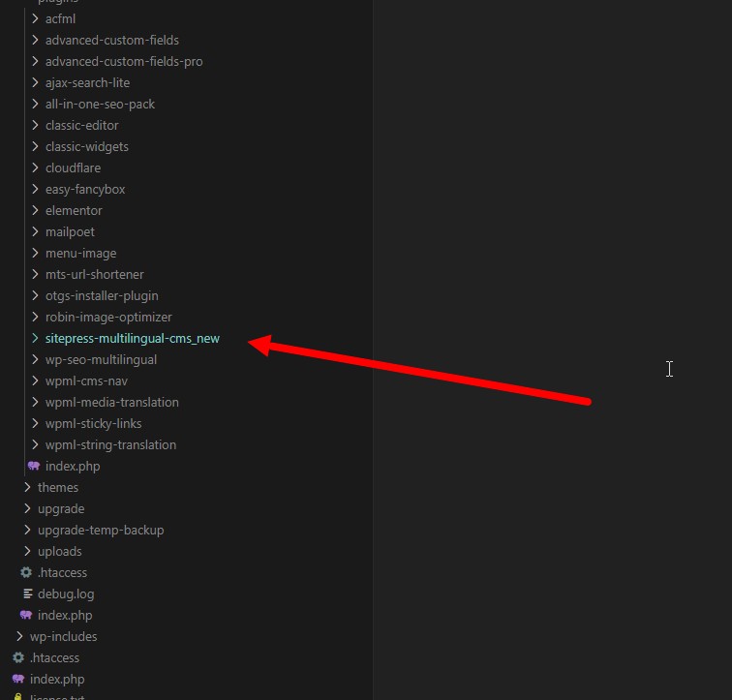732x700 pixels.
Task: Select the elementor folder name
Action: pyautogui.click(x=74, y=210)
